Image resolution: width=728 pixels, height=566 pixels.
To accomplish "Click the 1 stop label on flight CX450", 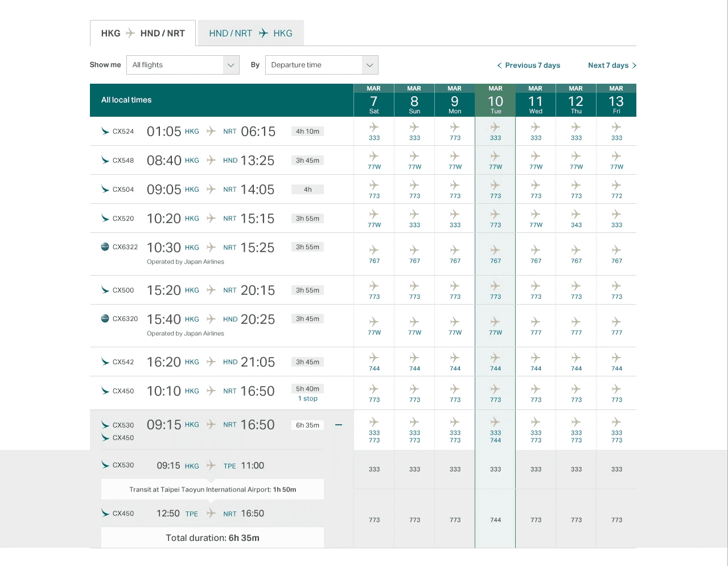I will pos(307,399).
